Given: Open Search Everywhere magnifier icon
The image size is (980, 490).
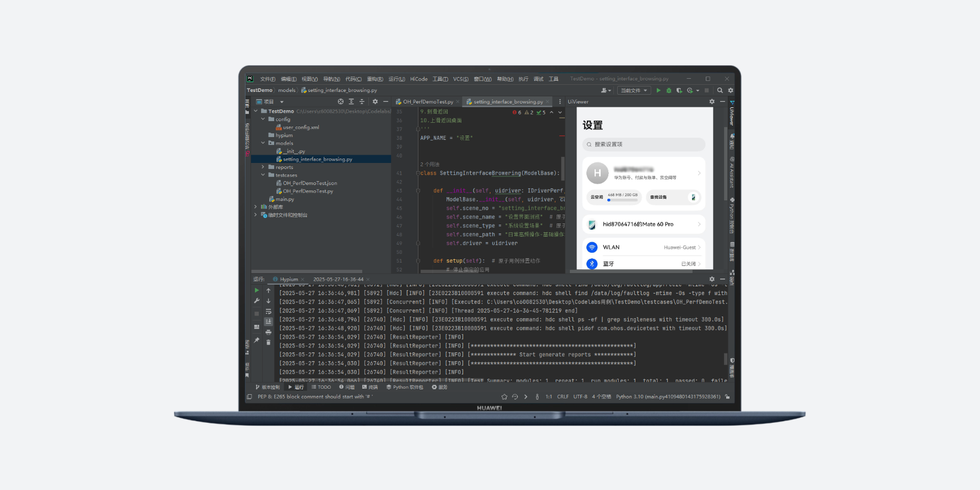Looking at the screenshot, I should pyautogui.click(x=720, y=90).
